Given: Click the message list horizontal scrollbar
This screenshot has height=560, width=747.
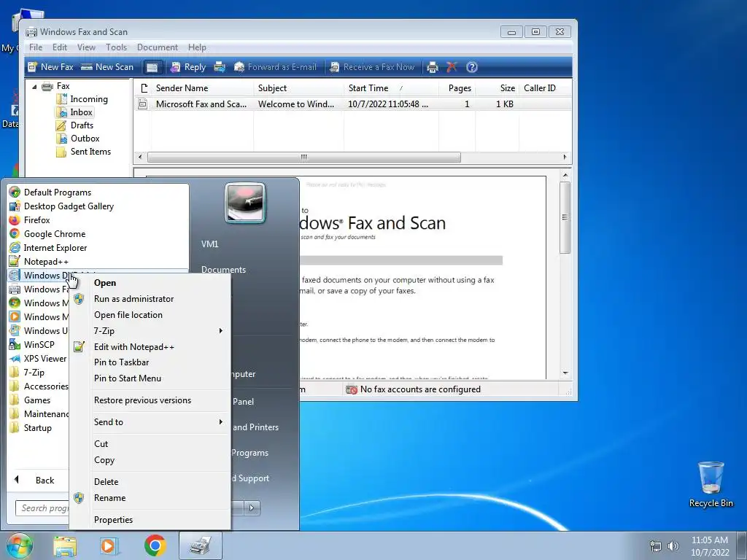Looking at the screenshot, I should click(304, 157).
